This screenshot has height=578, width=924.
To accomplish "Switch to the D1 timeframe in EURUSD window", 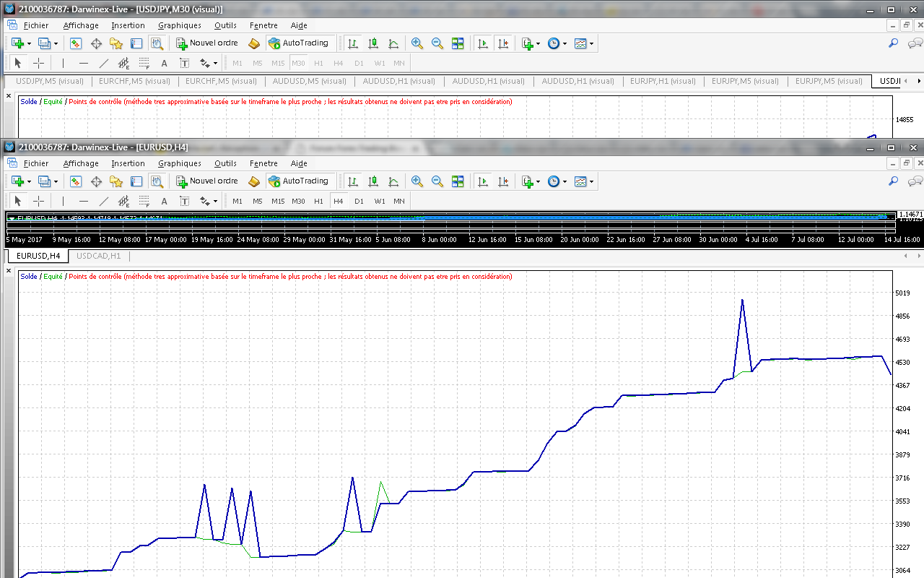I will [359, 201].
